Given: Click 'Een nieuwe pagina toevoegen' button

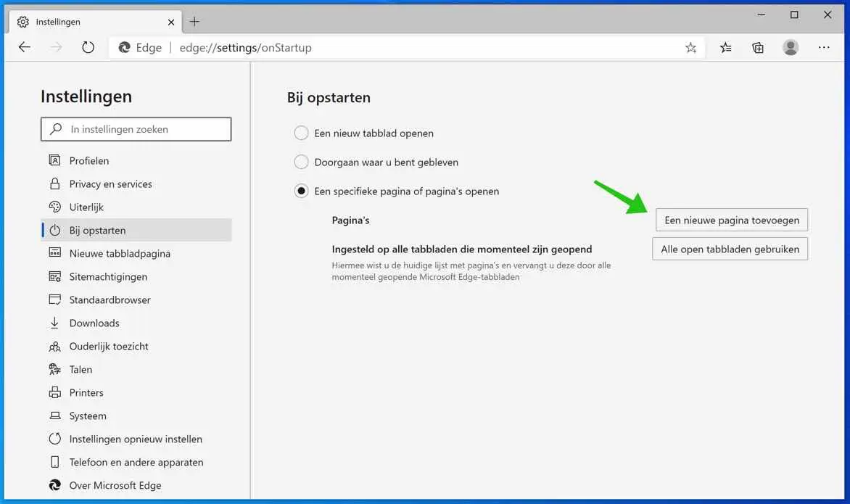Looking at the screenshot, I should pyautogui.click(x=731, y=220).
